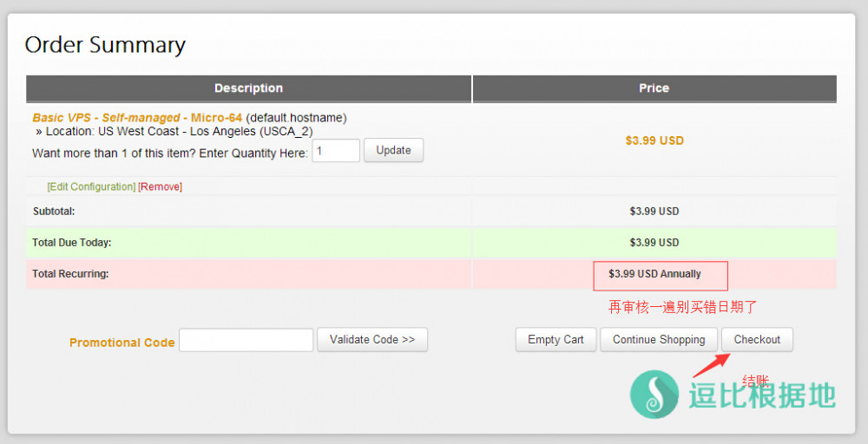Click the Basic VPS Micro-64 product name

pyautogui.click(x=137, y=117)
